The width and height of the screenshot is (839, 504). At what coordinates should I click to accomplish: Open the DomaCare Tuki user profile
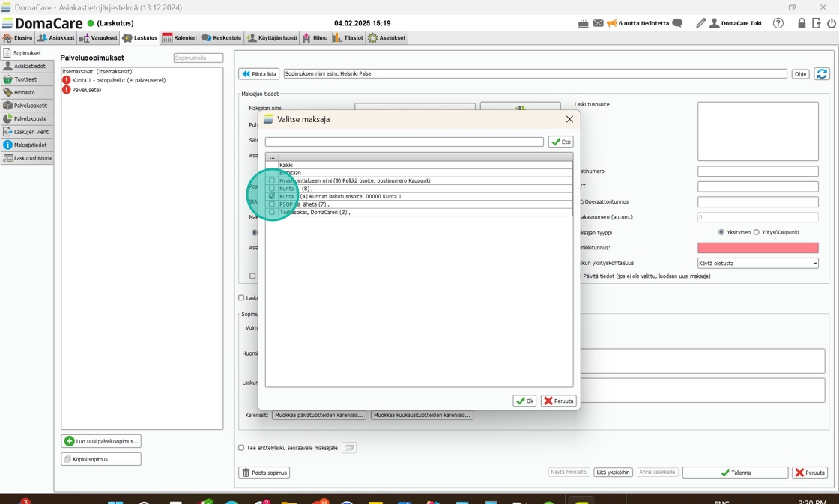click(x=735, y=23)
